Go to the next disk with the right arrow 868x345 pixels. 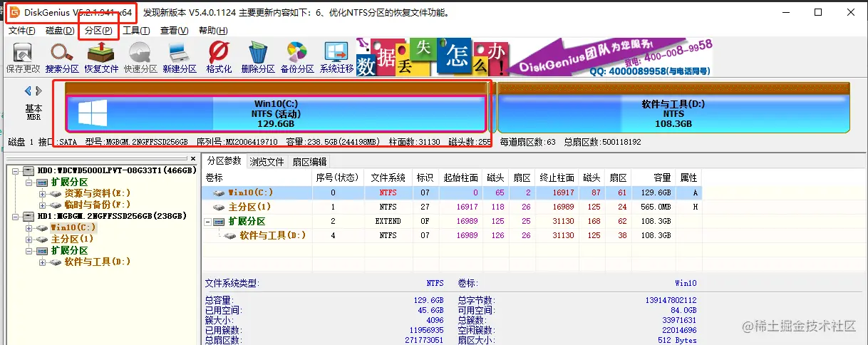click(x=39, y=91)
